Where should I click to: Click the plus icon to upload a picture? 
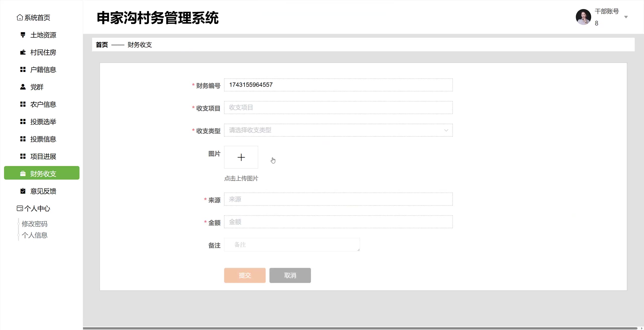pos(241,157)
